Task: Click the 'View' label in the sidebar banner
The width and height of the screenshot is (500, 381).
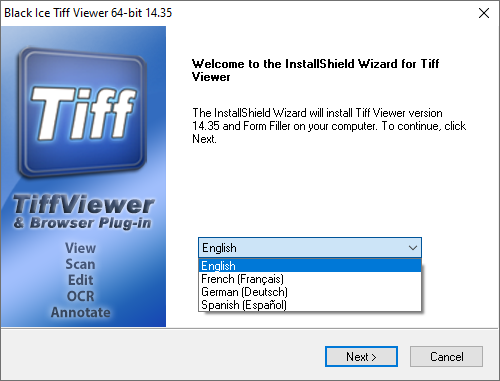Action: pos(80,248)
